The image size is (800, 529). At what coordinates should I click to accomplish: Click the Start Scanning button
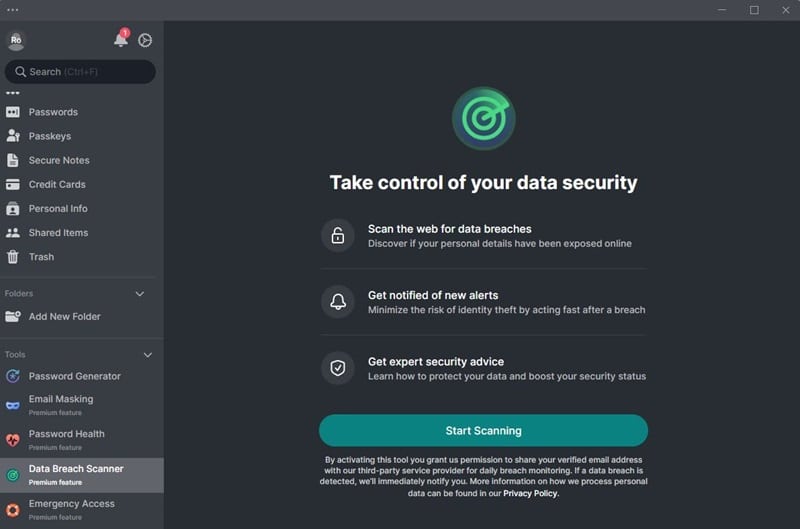[x=483, y=431]
